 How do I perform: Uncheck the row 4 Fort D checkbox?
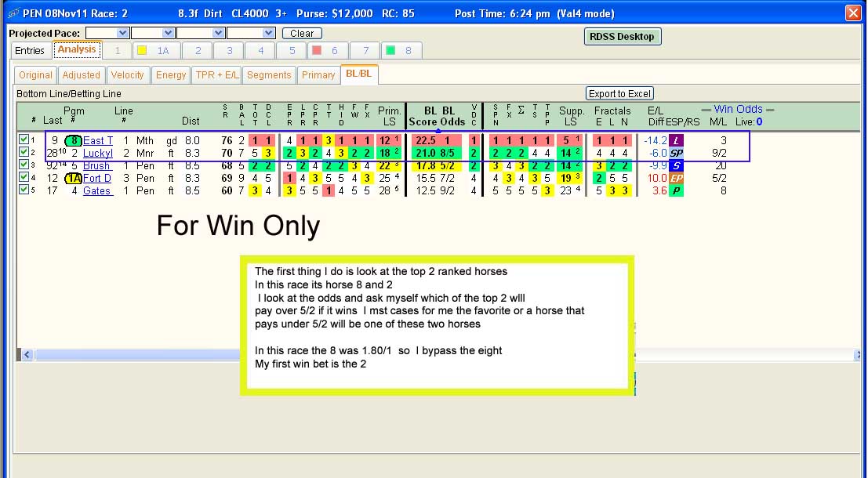click(24, 177)
